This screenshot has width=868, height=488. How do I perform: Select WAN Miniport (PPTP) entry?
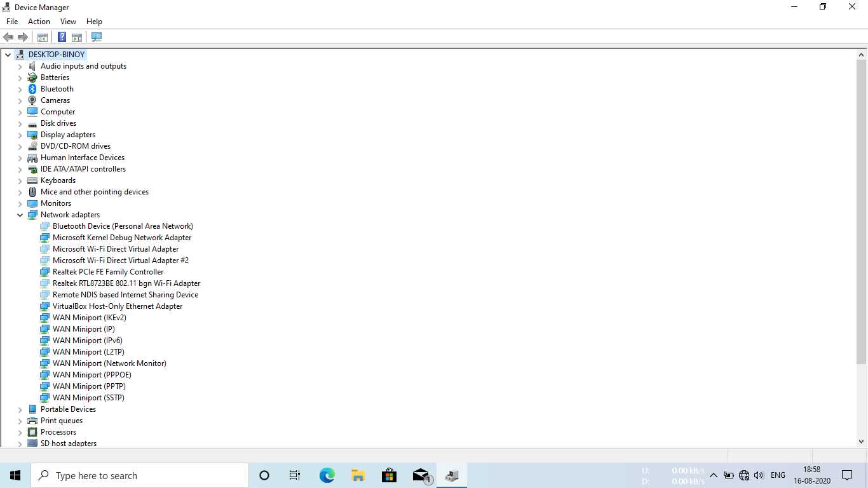(x=89, y=386)
